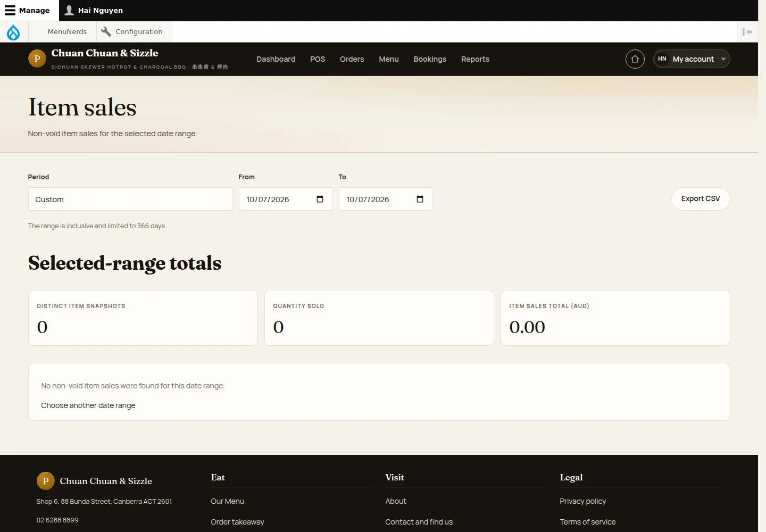Viewport: 766px width, 532px height.
Task: Click the range limited to 366 days note
Action: [97, 226]
